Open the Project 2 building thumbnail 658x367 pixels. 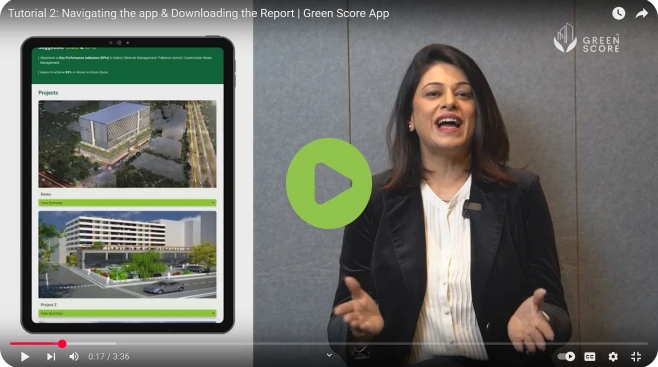tap(127, 255)
